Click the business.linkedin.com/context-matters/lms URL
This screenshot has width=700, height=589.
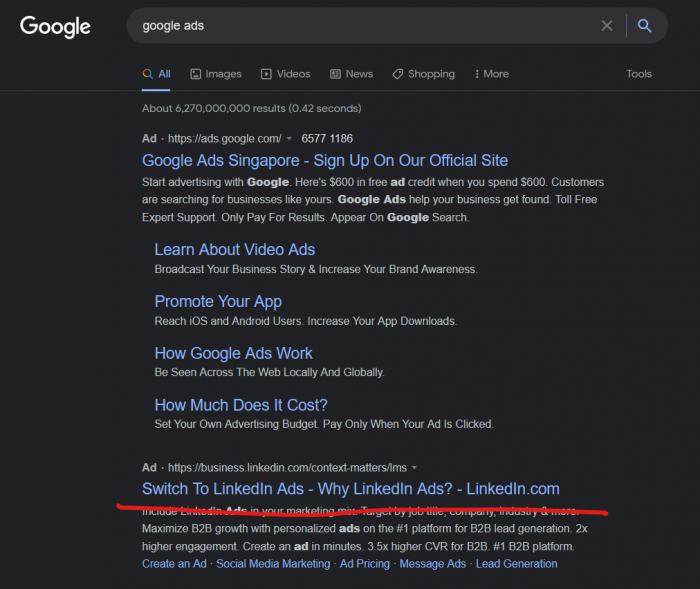coord(287,468)
